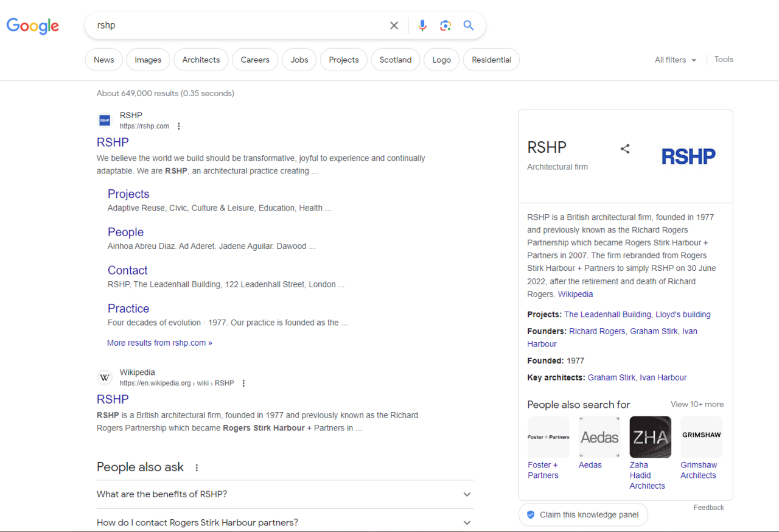Image resolution: width=779 pixels, height=532 pixels.
Task: Open the Tools option
Action: pos(724,60)
